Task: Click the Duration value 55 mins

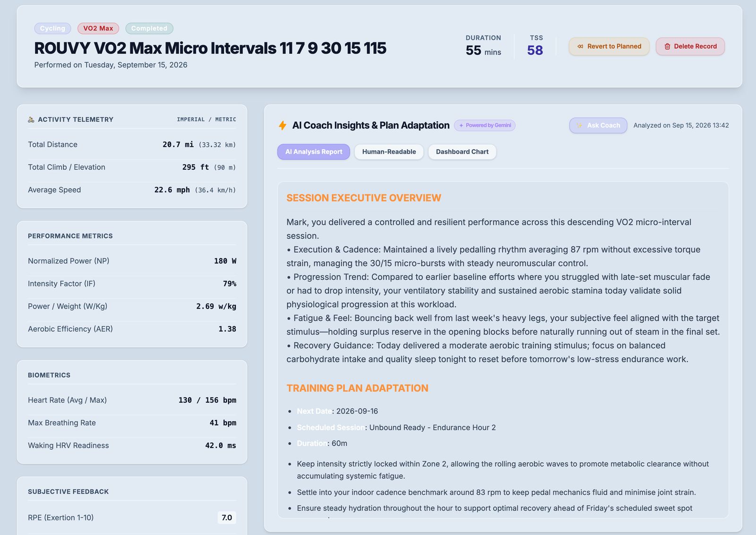Action: tap(483, 51)
